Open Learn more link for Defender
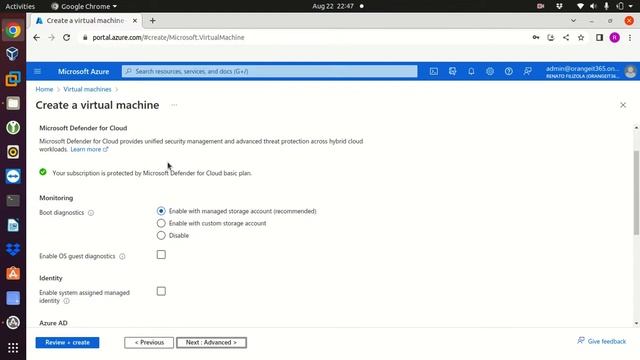This screenshot has width=640, height=360. (89, 149)
